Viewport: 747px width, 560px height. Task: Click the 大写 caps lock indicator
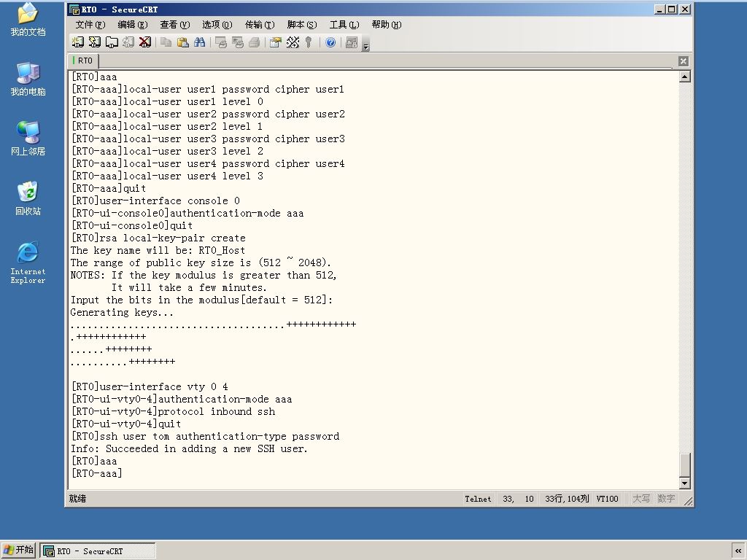(640, 499)
